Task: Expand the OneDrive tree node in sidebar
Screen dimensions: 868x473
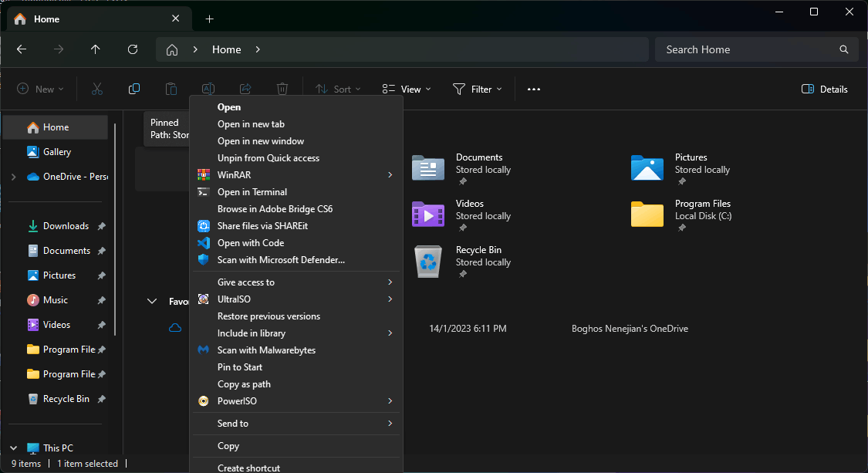Action: [x=13, y=177]
